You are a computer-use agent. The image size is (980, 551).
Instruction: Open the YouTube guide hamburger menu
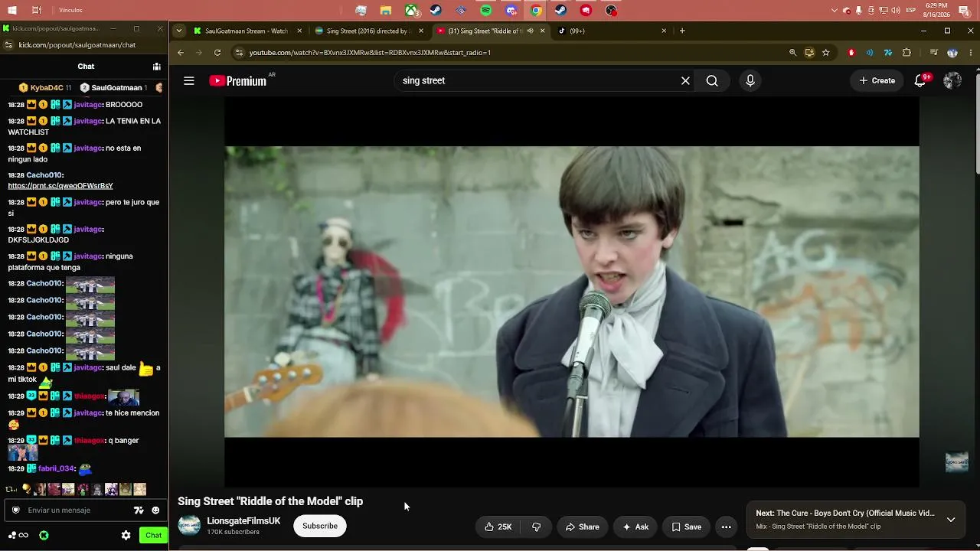pyautogui.click(x=189, y=80)
